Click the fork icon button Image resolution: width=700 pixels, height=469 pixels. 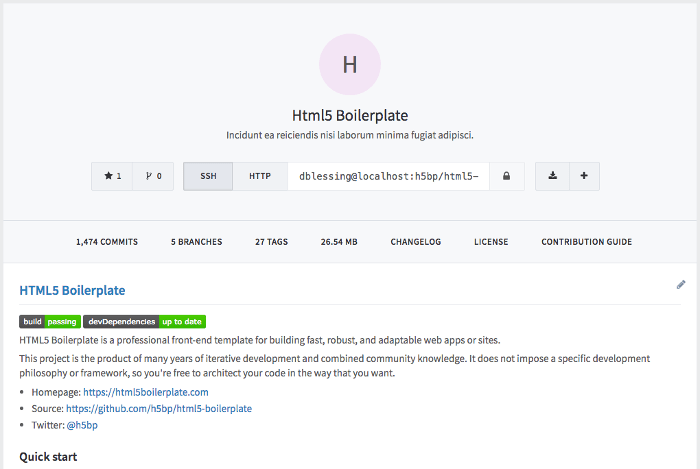[153, 176]
